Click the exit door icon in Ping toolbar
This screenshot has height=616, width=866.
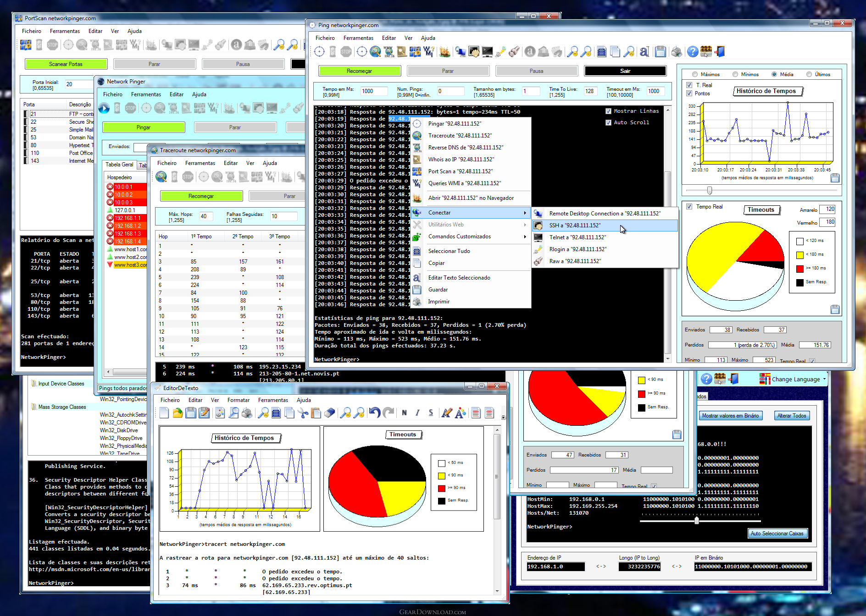click(720, 52)
